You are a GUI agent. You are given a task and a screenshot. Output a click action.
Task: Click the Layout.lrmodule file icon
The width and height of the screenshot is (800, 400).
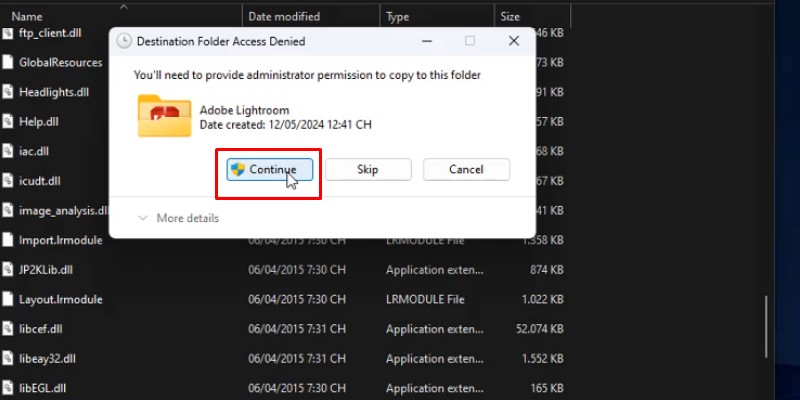(8, 299)
